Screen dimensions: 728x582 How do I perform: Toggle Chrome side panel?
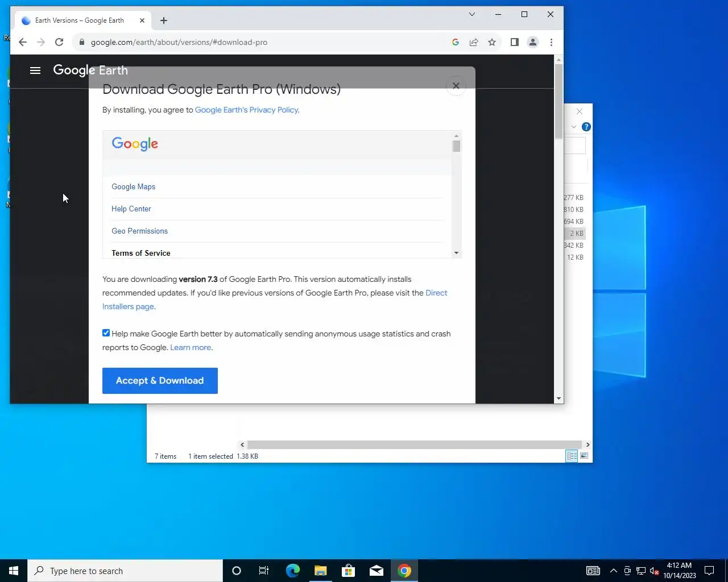point(515,42)
